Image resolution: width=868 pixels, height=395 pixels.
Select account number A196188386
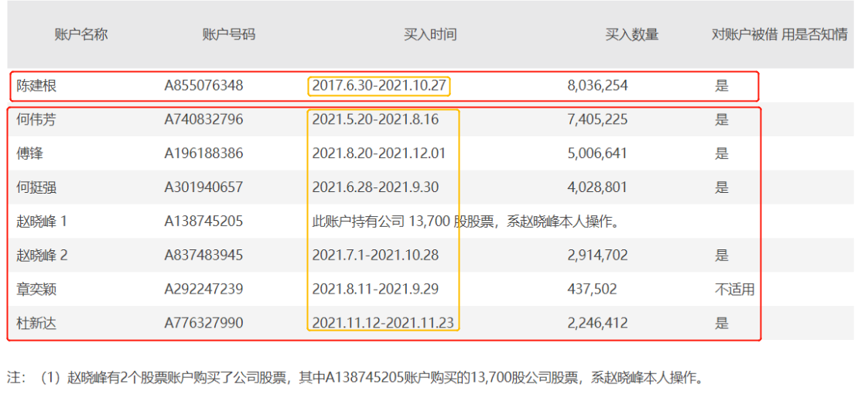203,153
